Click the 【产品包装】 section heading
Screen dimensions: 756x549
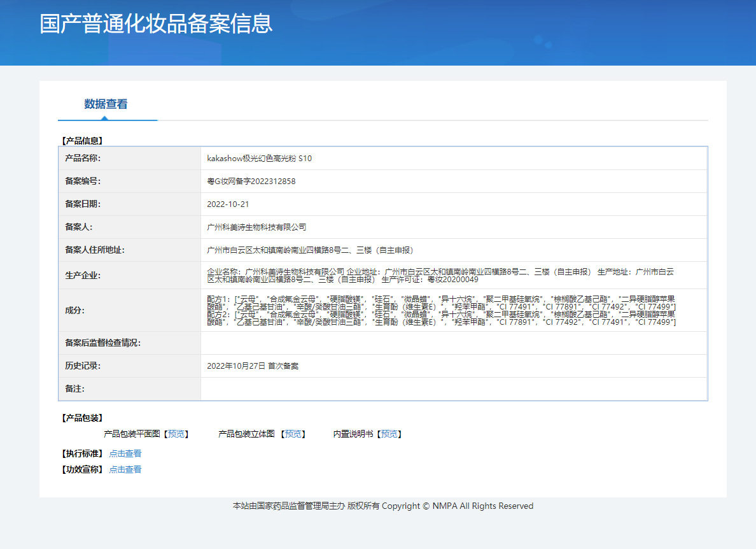(x=82, y=418)
